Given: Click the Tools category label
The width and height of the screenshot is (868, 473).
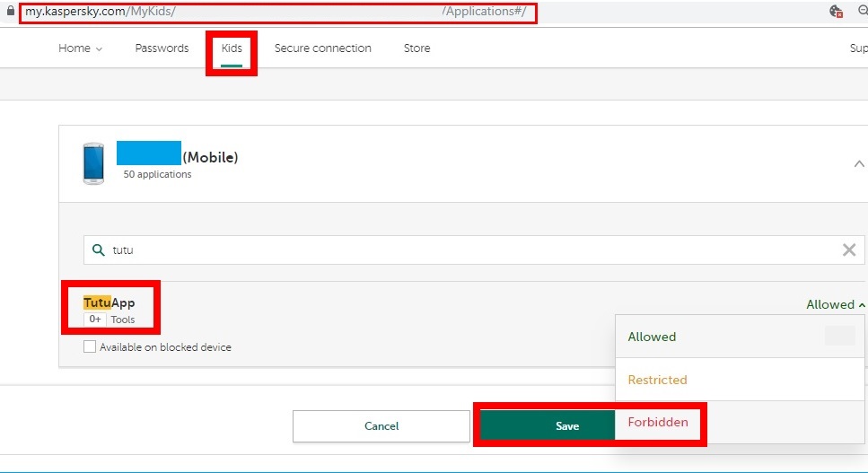Looking at the screenshot, I should click(122, 320).
